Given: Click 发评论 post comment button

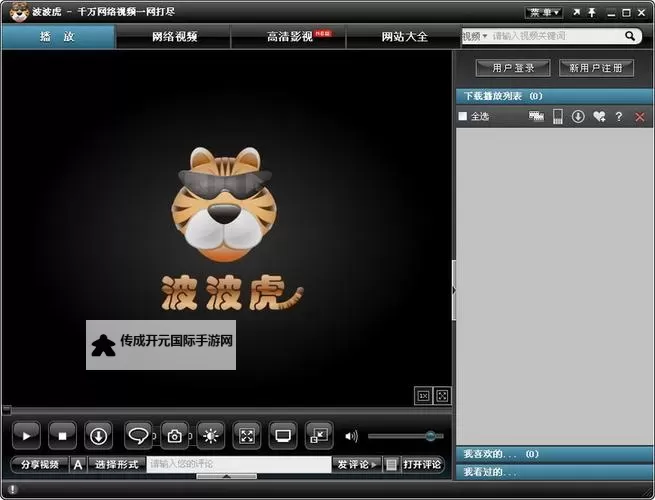Looking at the screenshot, I should pyautogui.click(x=357, y=464).
